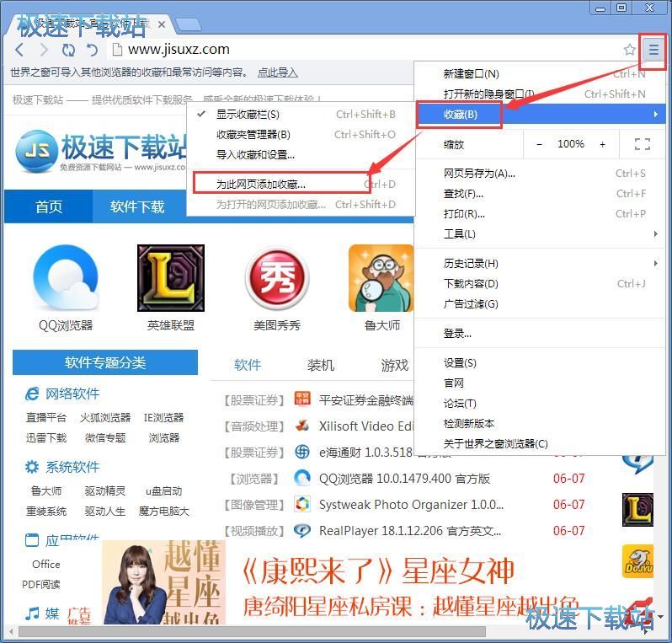Image resolution: width=672 pixels, height=643 pixels.
Task: Choose 新建窗口(N) in the main menu
Action: (x=541, y=74)
